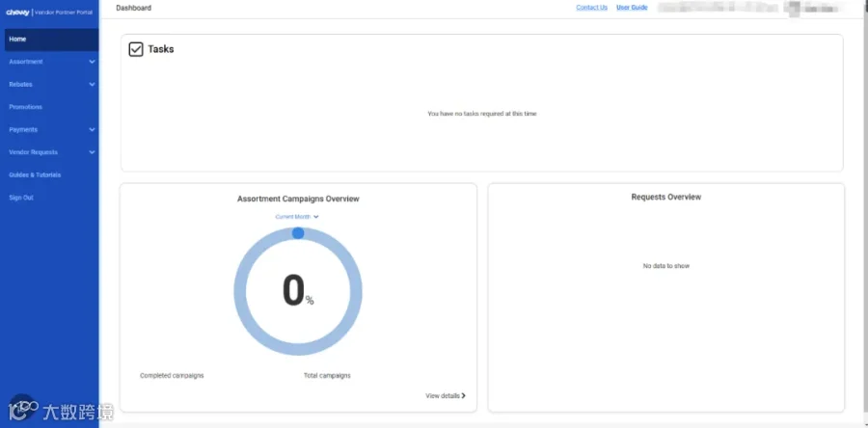Screen dimensions: 868x428
Task: Expand the Vendor Requests chevron
Action: pos(92,152)
